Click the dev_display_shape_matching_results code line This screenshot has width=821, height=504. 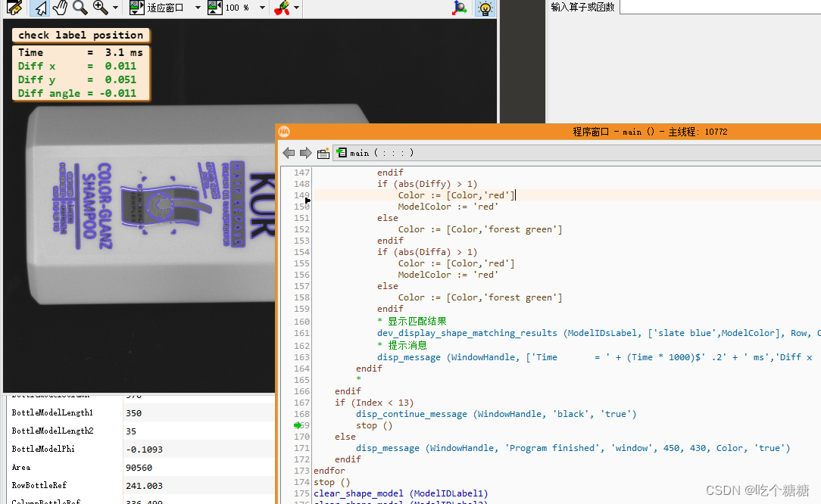[x=598, y=333]
